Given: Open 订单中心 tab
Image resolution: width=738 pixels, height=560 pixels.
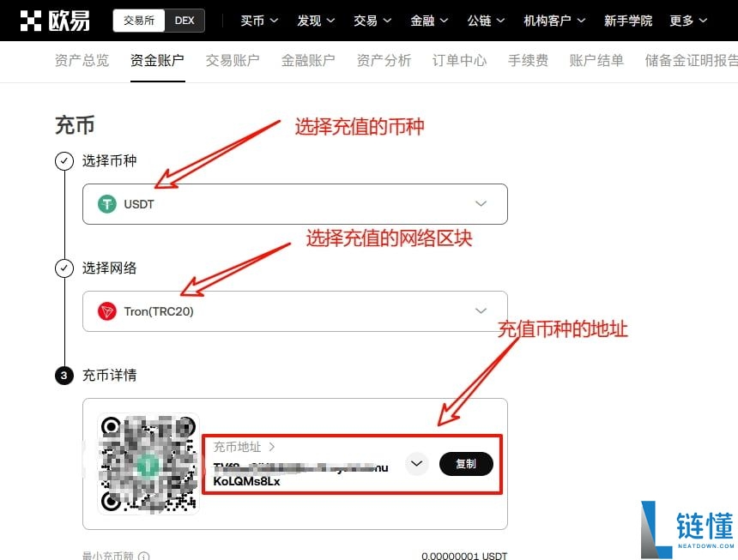Looking at the screenshot, I should [459, 60].
